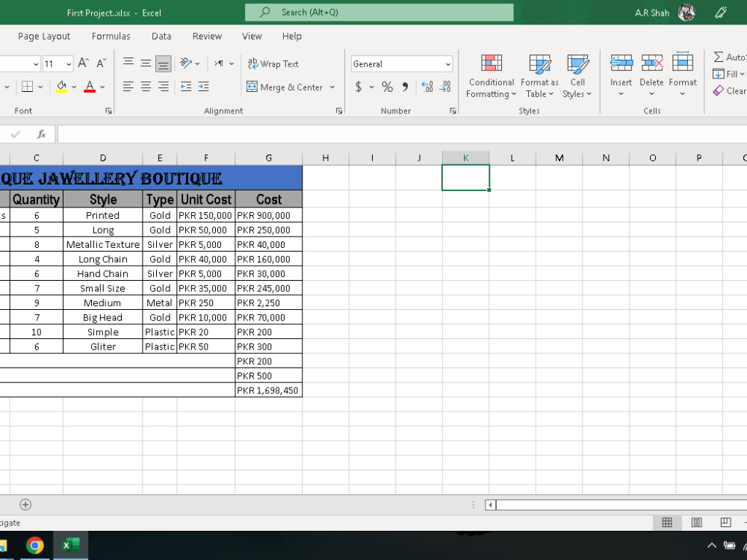Click the Delete cells icon

(x=651, y=63)
